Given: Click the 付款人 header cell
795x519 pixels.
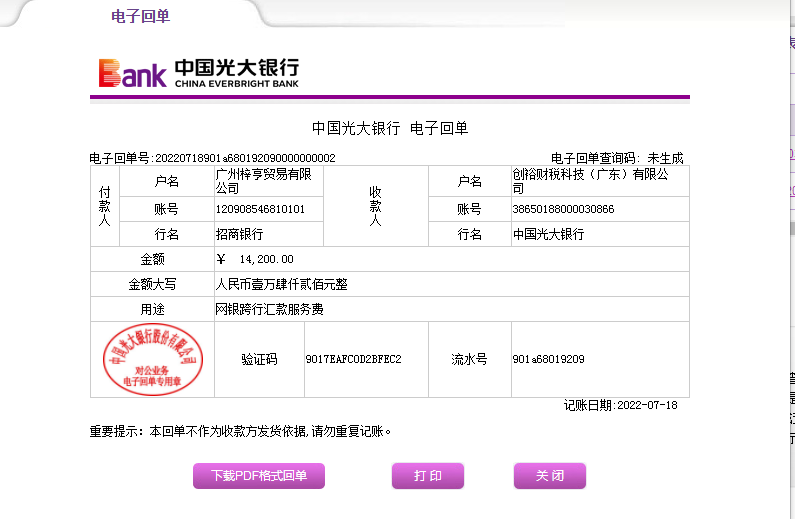Looking at the screenshot, I should tap(104, 206).
